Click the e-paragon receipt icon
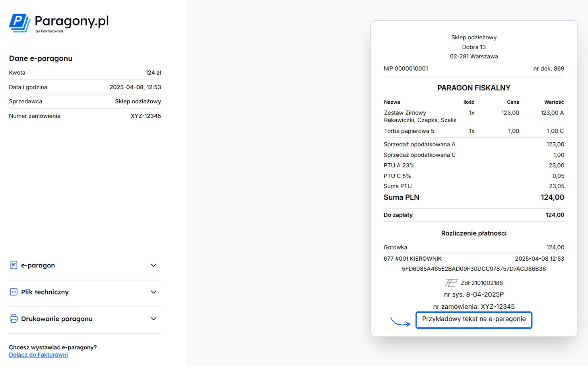Screen dimensions: 588x366 14,265
